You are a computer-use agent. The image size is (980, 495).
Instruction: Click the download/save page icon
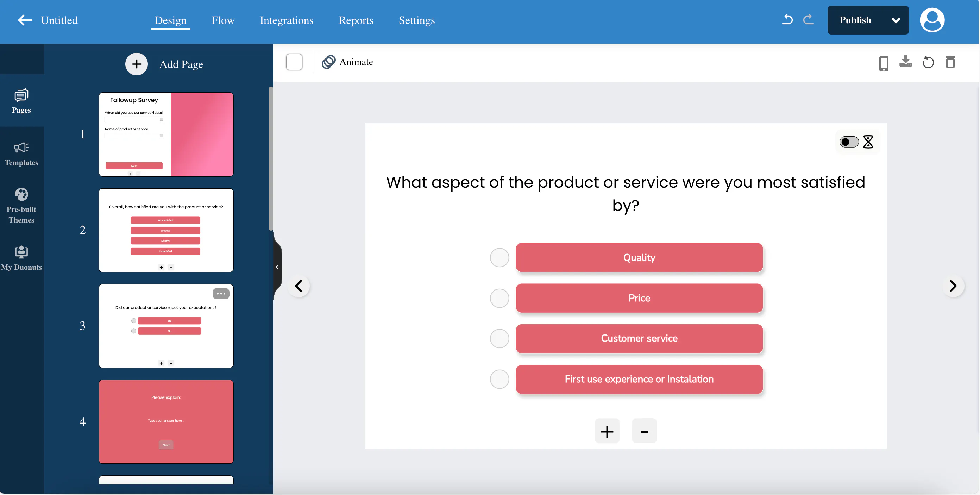point(905,61)
